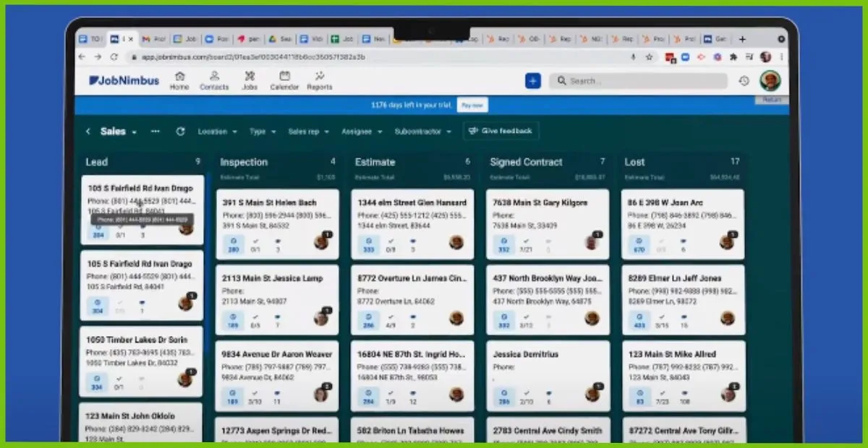Refresh the Sales board
868x448 pixels.
(180, 132)
